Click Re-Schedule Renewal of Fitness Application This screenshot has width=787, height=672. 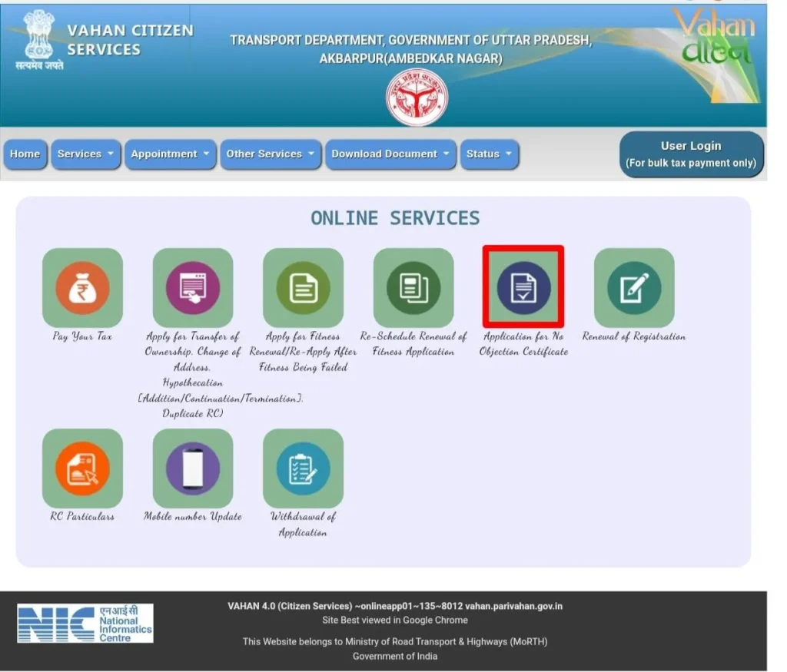click(413, 288)
